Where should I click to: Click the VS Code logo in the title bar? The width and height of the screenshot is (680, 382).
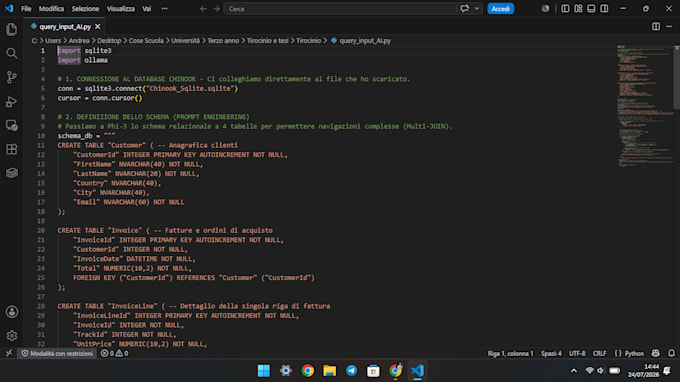(9, 9)
